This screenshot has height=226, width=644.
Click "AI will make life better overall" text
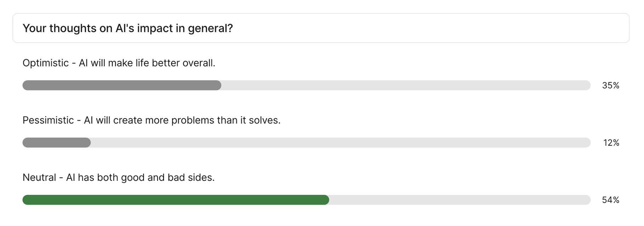[147, 63]
